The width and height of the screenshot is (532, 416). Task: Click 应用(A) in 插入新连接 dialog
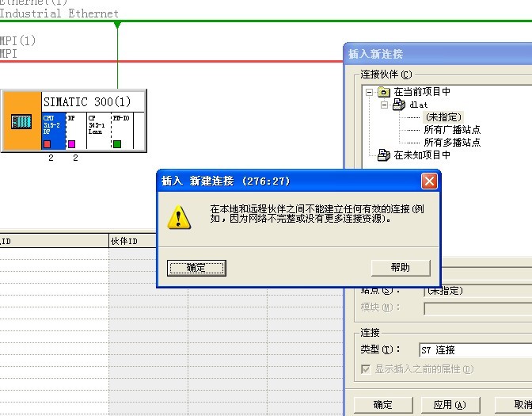(x=450, y=405)
